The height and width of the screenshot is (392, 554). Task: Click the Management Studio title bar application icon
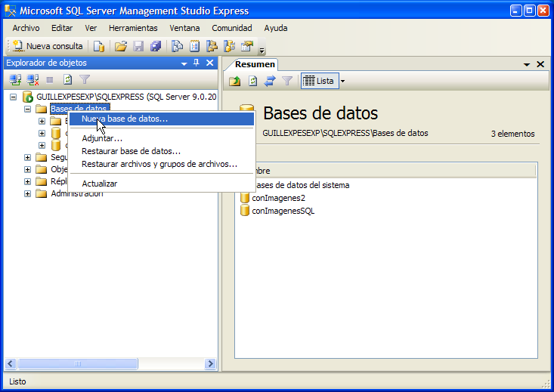[11, 11]
